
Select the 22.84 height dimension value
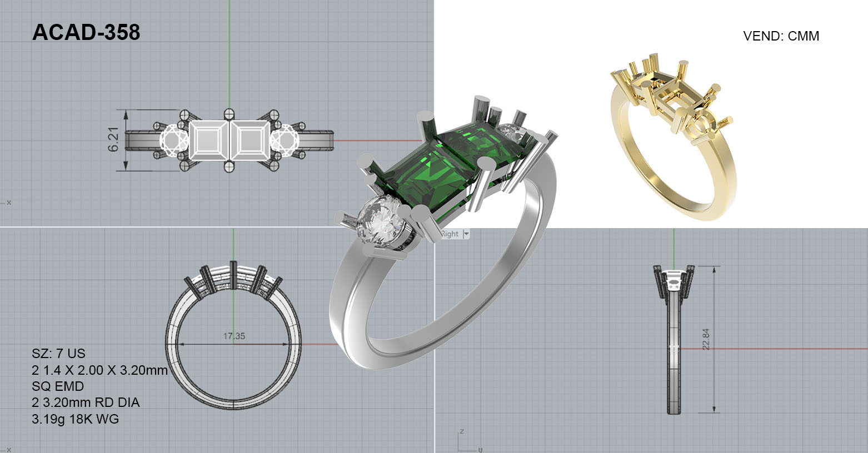click(706, 339)
